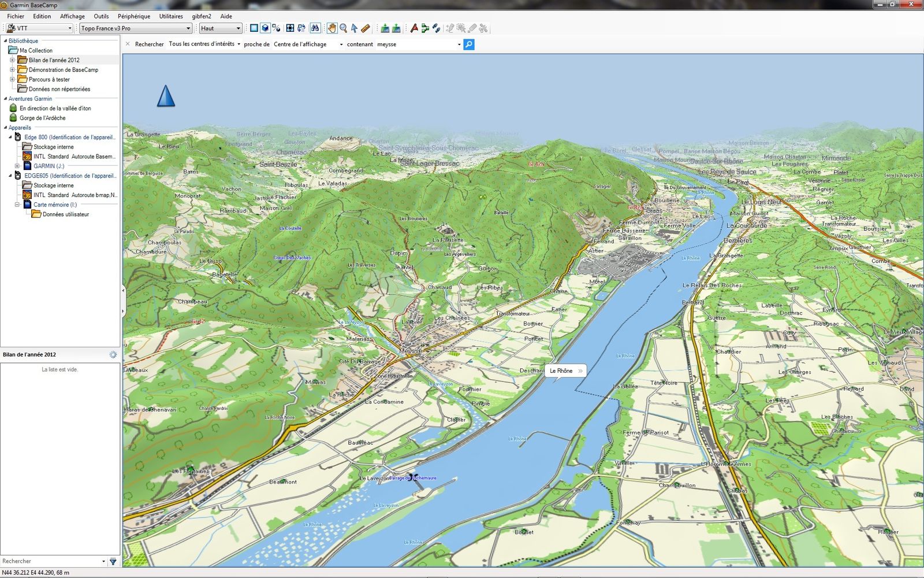Viewport: 924px width, 578px height.
Task: Click the Barrage de Rochemaure marker on map
Action: 412,477
